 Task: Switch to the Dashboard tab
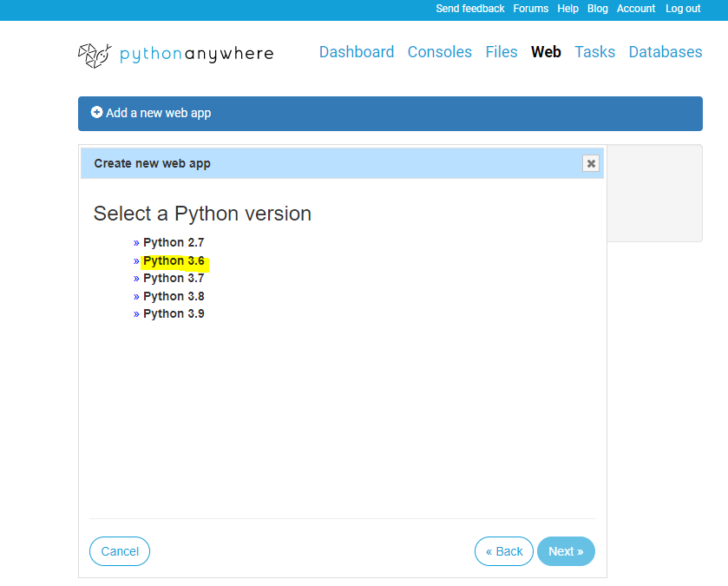(x=357, y=52)
